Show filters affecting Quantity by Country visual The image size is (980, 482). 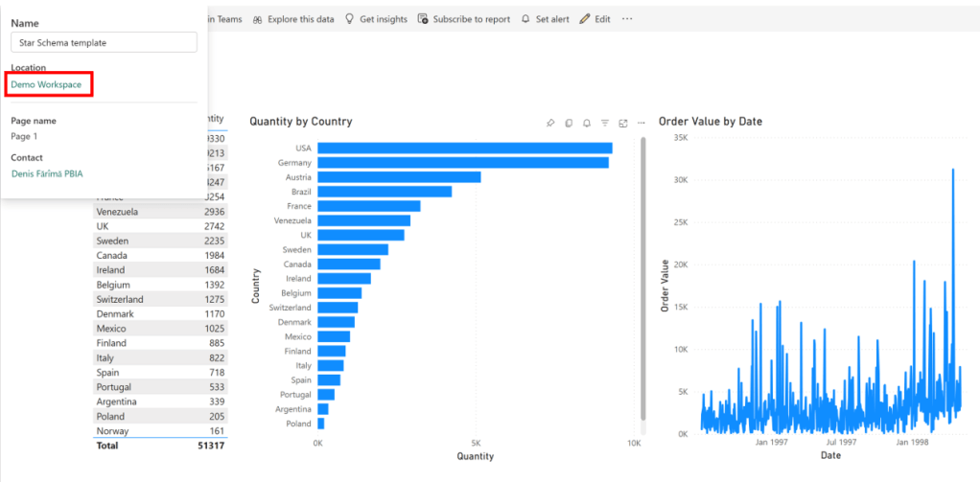(x=605, y=123)
